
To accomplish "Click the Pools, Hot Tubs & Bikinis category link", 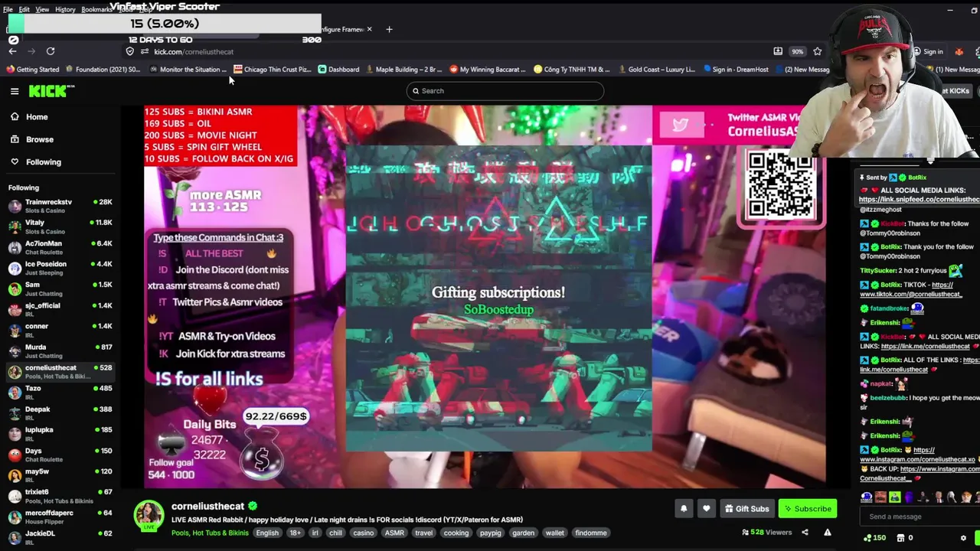I will click(210, 533).
